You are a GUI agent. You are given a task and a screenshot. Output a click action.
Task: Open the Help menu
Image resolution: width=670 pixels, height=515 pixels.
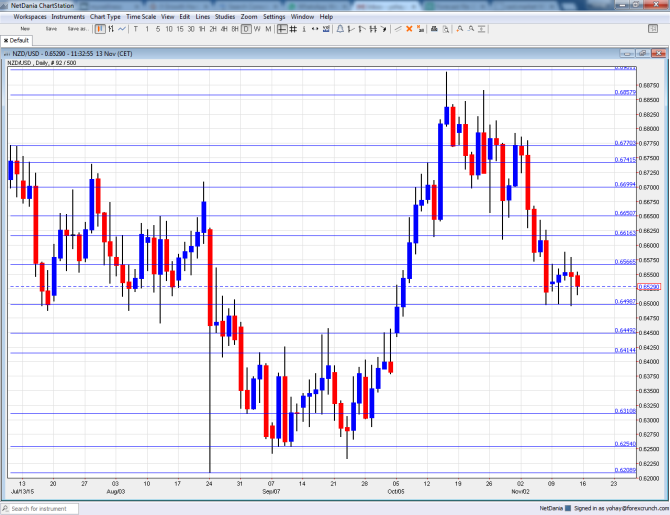point(326,17)
